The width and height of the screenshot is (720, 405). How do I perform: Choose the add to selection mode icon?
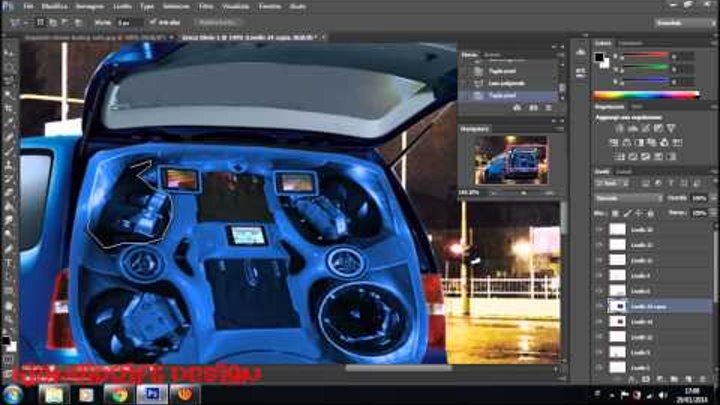[53, 22]
